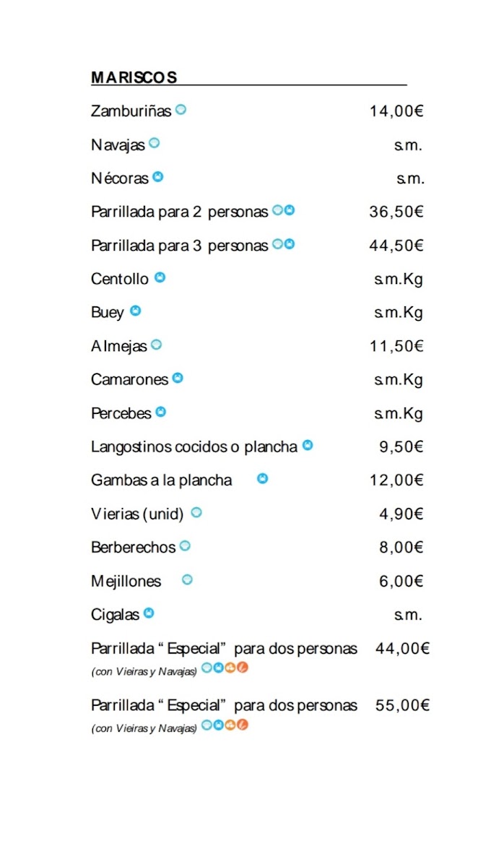Select the Parrillada para 2 personas item
This screenshot has height=867, width=504.
(x=179, y=212)
